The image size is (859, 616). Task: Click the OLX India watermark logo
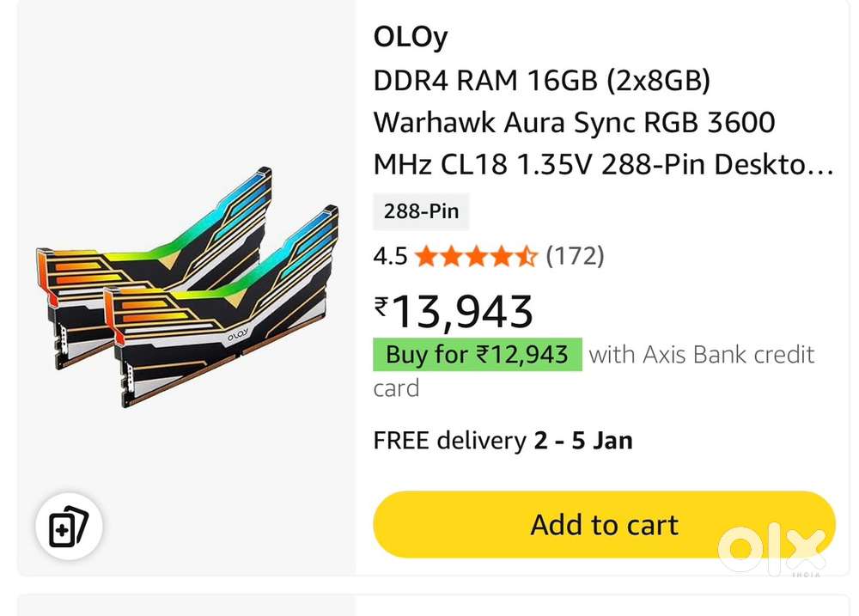pos(771,547)
